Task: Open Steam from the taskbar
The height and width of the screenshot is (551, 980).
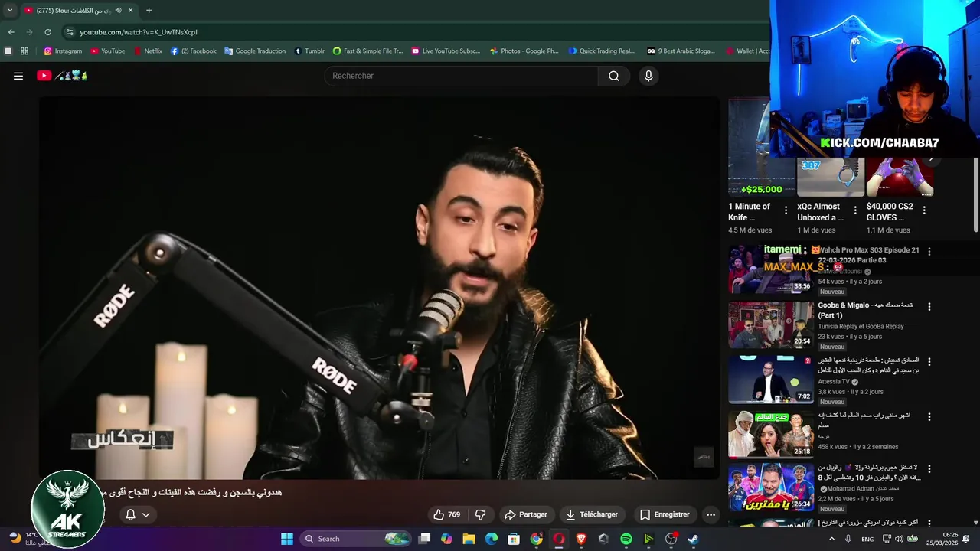Action: click(693, 539)
